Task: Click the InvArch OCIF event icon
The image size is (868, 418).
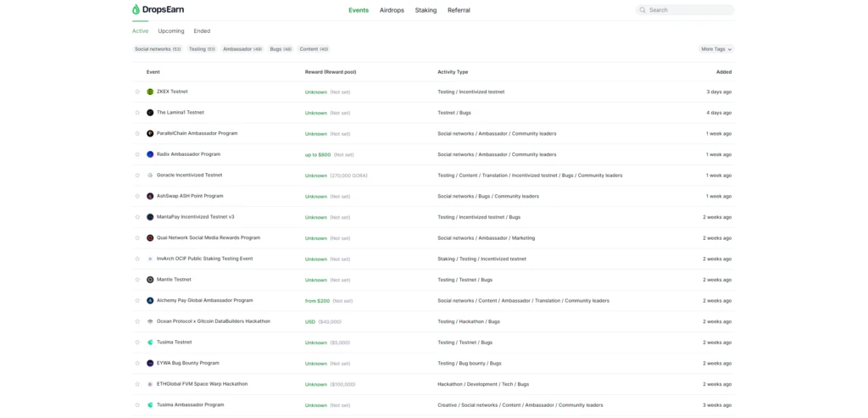Action: point(150,259)
